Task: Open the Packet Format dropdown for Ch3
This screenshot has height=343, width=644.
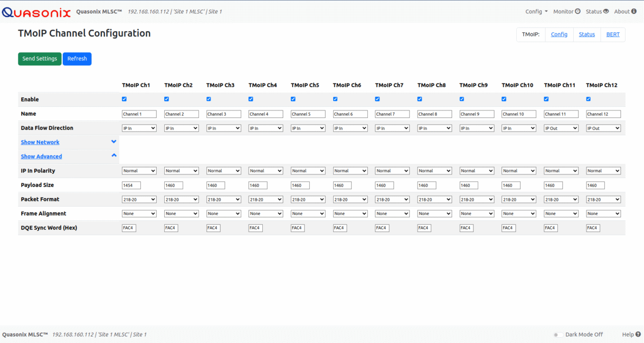Action: tap(223, 199)
